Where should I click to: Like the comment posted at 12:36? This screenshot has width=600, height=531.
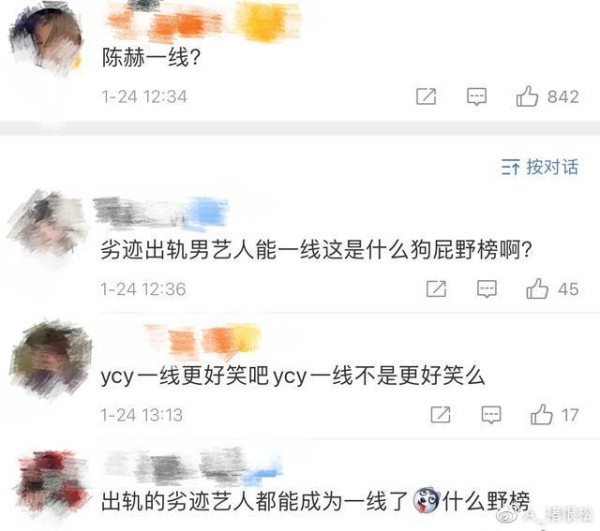click(x=537, y=288)
